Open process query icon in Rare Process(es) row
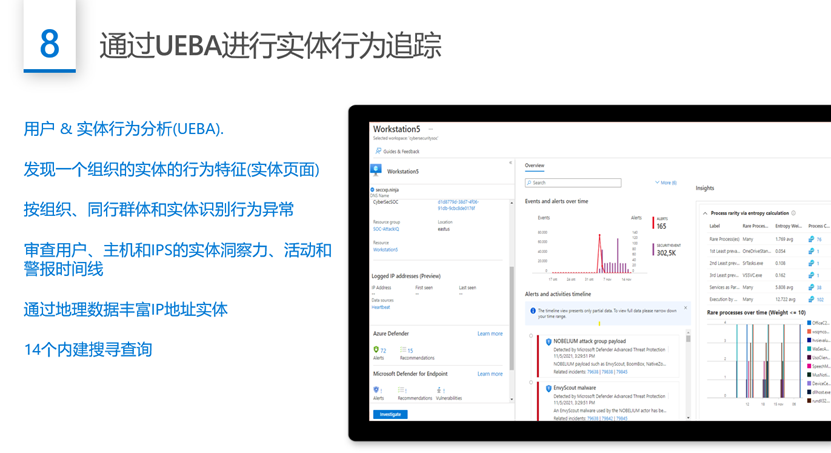This screenshot has width=831, height=453. click(811, 239)
